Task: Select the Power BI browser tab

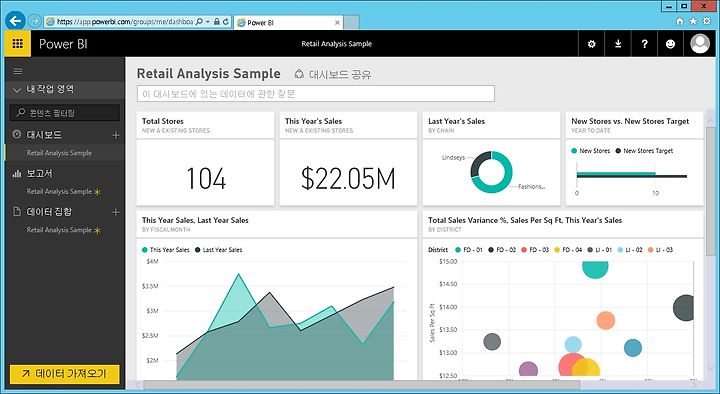Action: (288, 22)
